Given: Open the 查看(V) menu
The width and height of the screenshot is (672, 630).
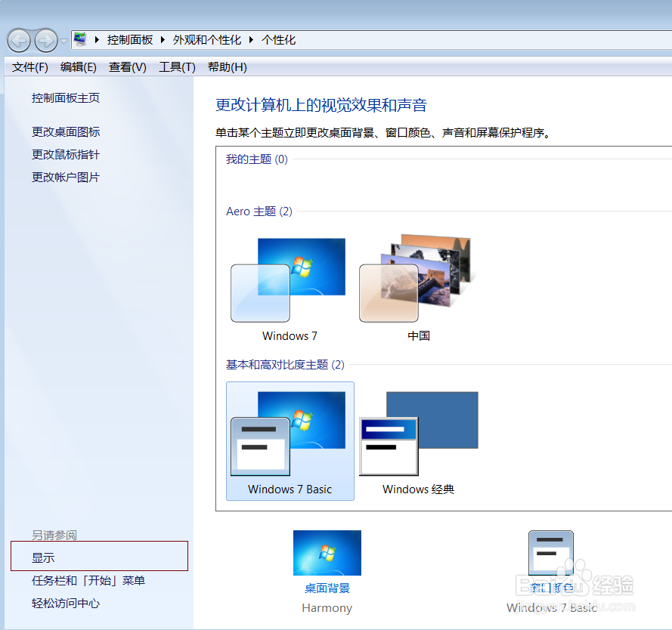Looking at the screenshot, I should click(x=127, y=66).
